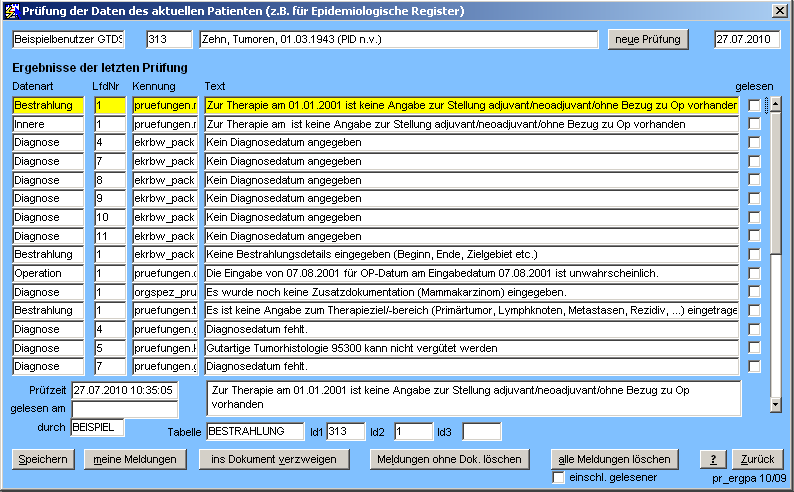Tick gelesen checkbox for the Operation row

coord(755,273)
